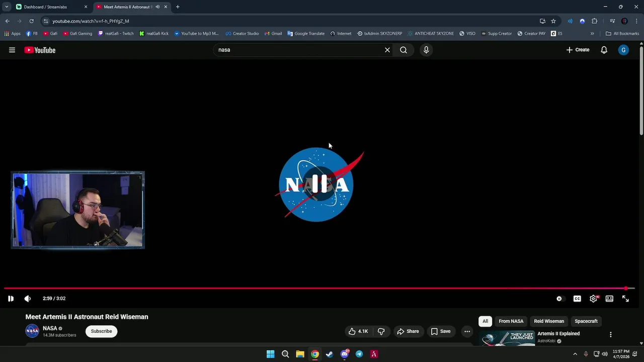The width and height of the screenshot is (644, 362).
Task: Open the realGafi - Twitch bookmark
Action: click(x=116, y=34)
